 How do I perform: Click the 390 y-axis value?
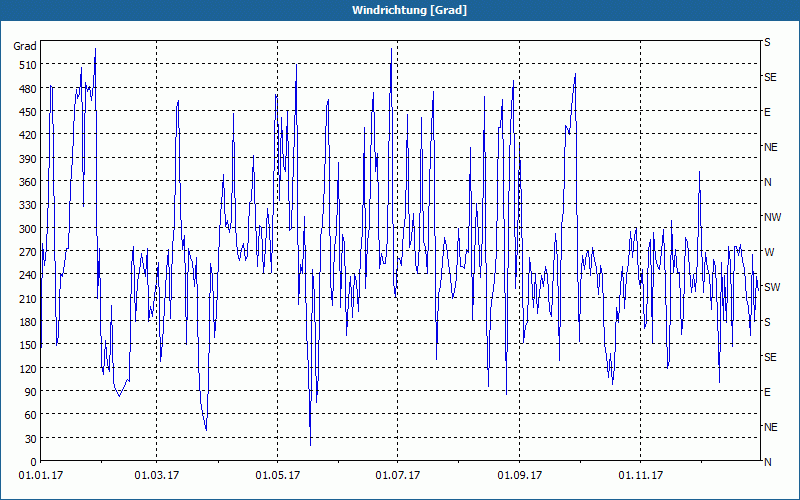(x=28, y=159)
